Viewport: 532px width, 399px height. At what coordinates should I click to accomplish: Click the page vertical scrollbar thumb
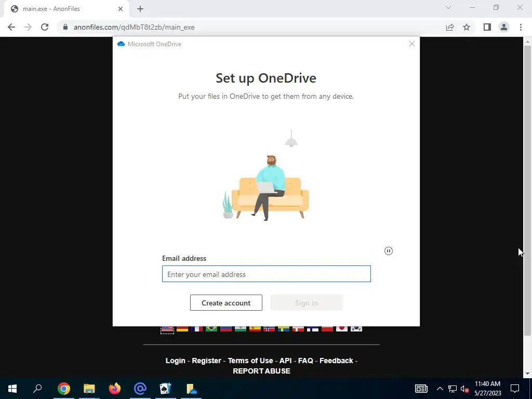click(527, 190)
